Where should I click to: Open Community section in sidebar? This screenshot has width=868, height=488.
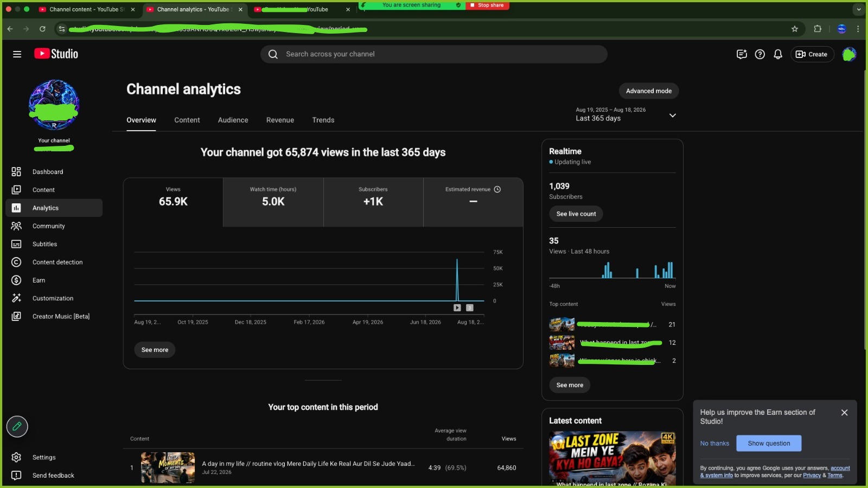click(x=54, y=226)
